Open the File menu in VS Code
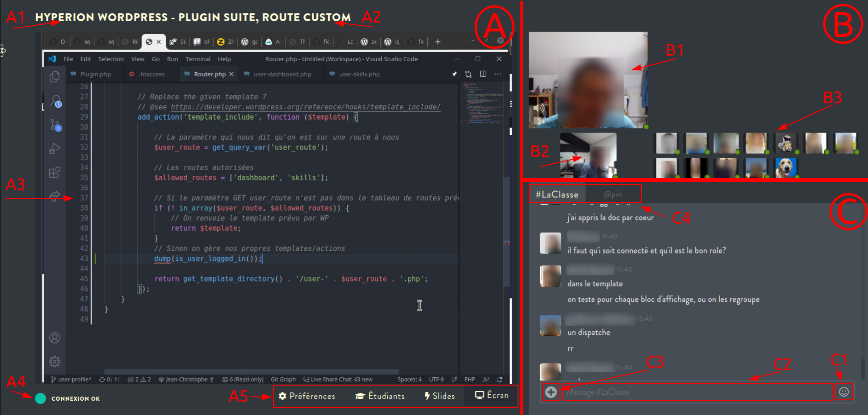The width and height of the screenshot is (868, 415). [68, 59]
